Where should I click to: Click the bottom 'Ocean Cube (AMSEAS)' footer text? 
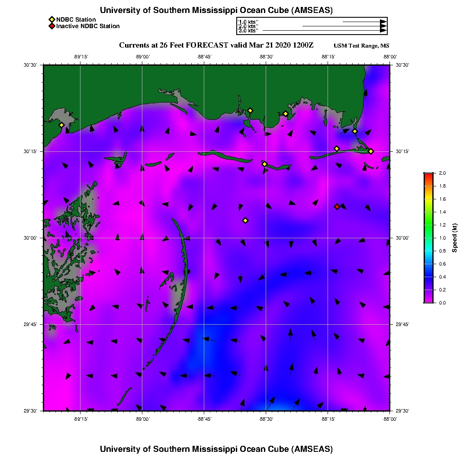[x=216, y=448]
